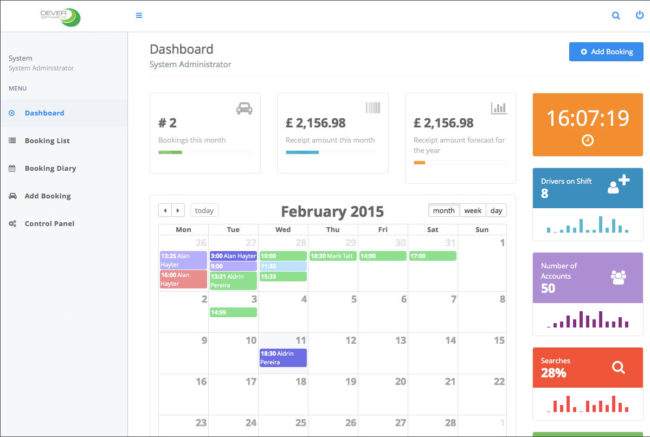Click the users icon on Accounts tile
The width and height of the screenshot is (650, 437).
pos(617,277)
